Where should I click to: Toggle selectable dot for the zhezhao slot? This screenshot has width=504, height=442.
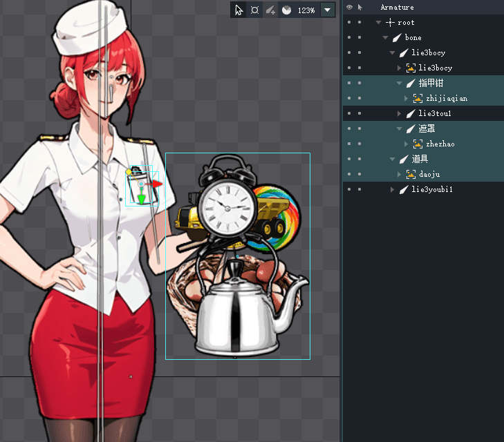pos(360,144)
